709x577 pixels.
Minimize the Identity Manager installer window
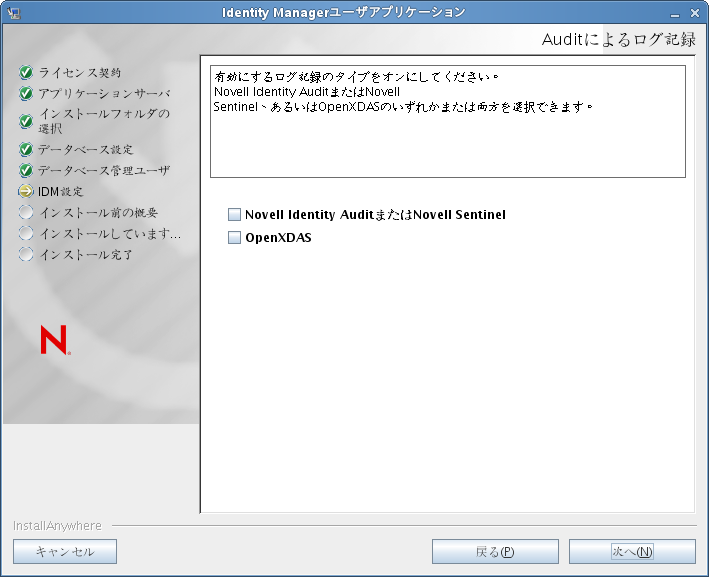pos(675,14)
